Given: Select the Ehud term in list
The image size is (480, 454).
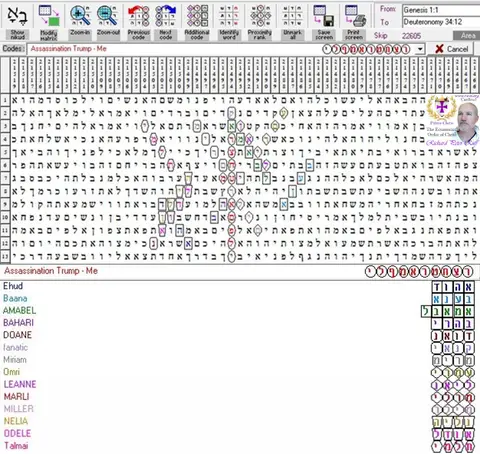Looking at the screenshot, I should 13,286.
